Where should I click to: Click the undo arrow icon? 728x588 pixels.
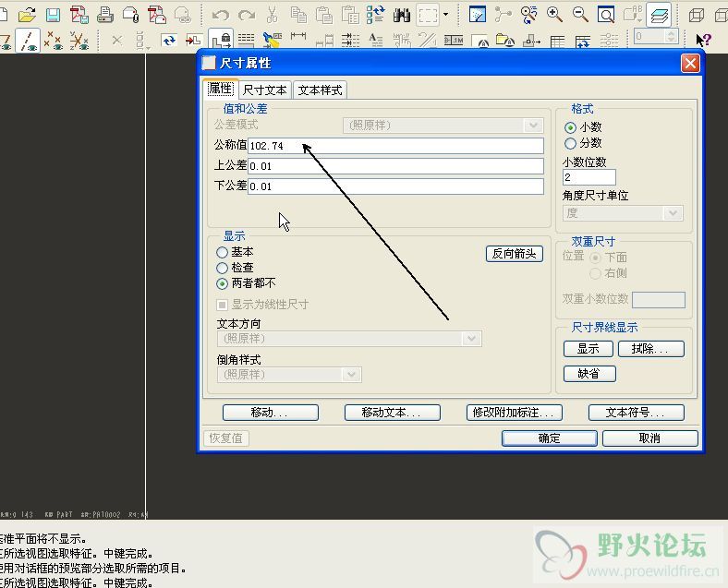point(221,15)
